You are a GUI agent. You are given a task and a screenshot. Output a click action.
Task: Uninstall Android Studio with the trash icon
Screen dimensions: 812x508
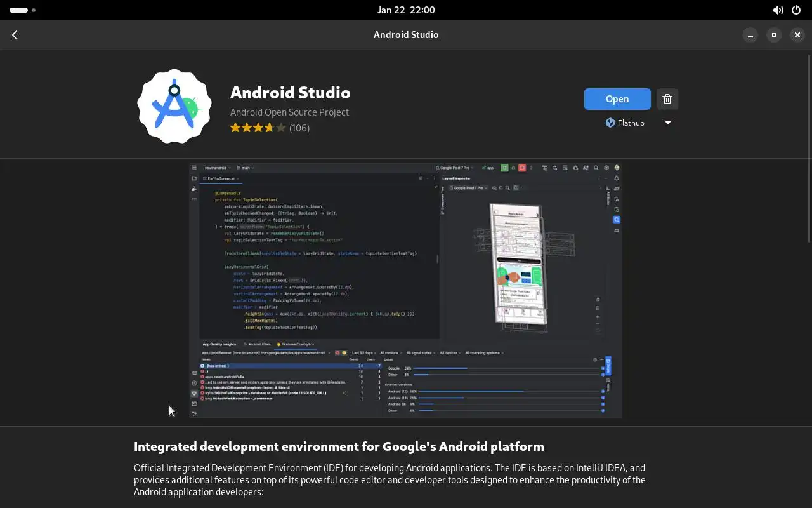pyautogui.click(x=667, y=99)
